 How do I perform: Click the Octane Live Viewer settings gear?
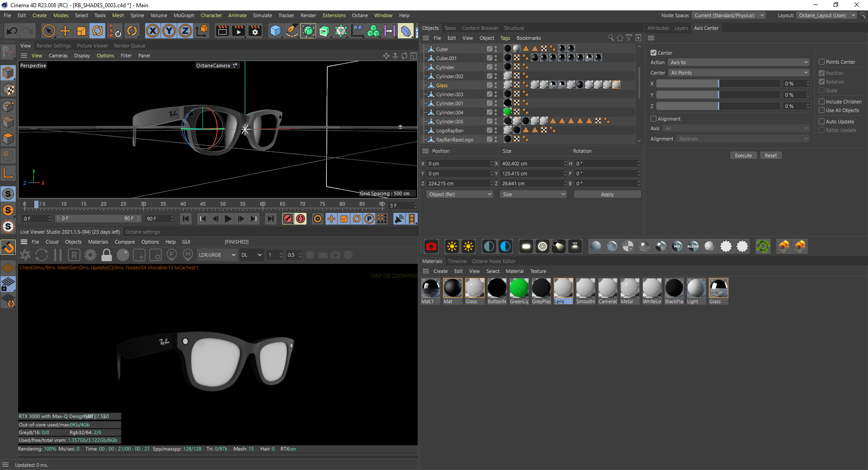(90, 255)
